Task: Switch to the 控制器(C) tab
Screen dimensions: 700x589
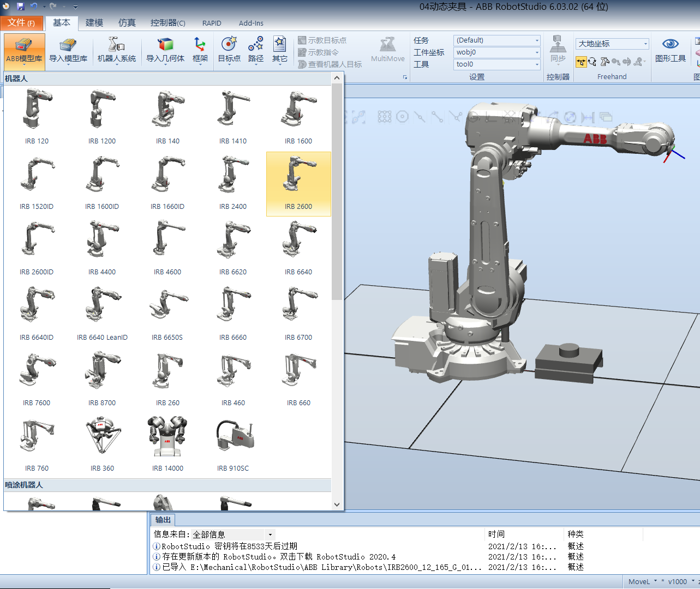Action: tap(168, 23)
